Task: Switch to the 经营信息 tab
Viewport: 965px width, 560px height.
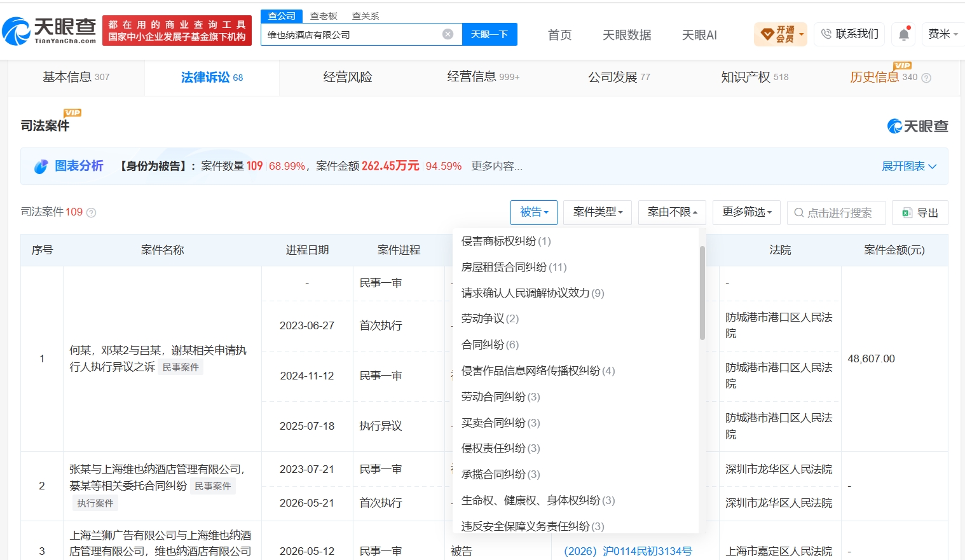Action: point(483,78)
